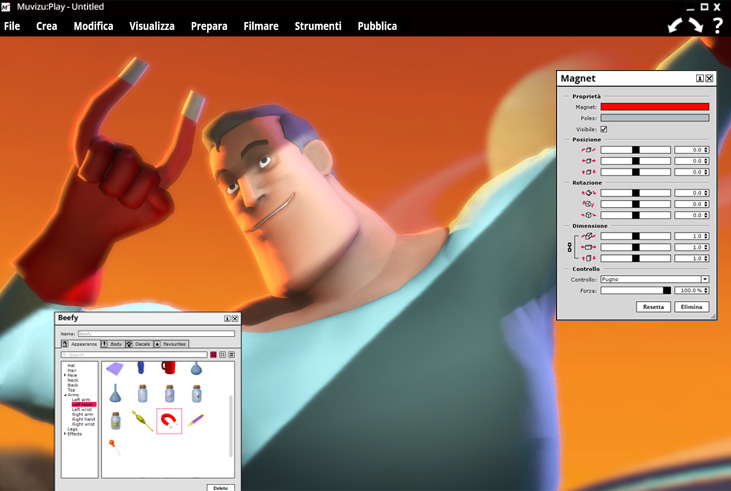Open the red Magnet color swatch
731x491 pixels.
tap(655, 107)
